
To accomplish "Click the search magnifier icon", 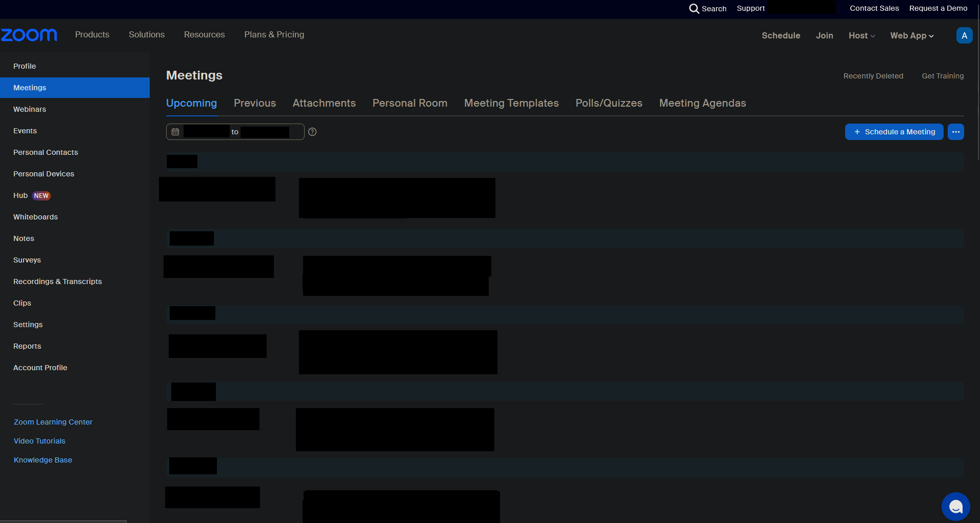I will pyautogui.click(x=693, y=9).
